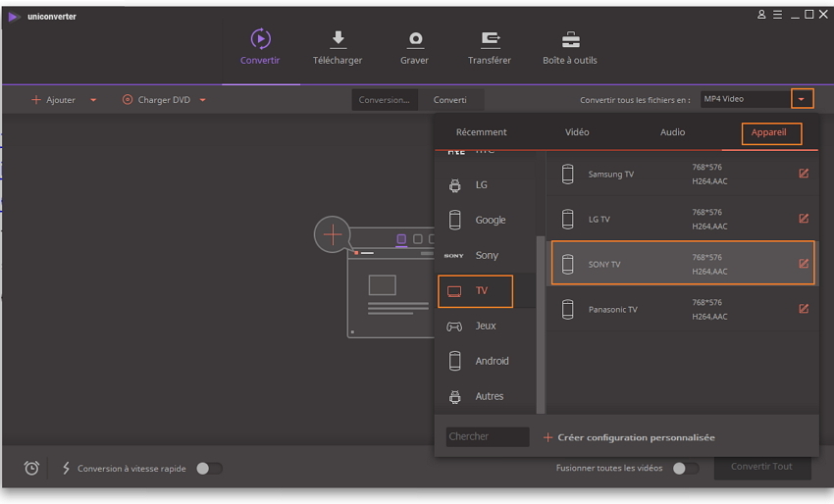The image size is (834, 504).
Task: Click the SONY TV device icon
Action: (567, 264)
